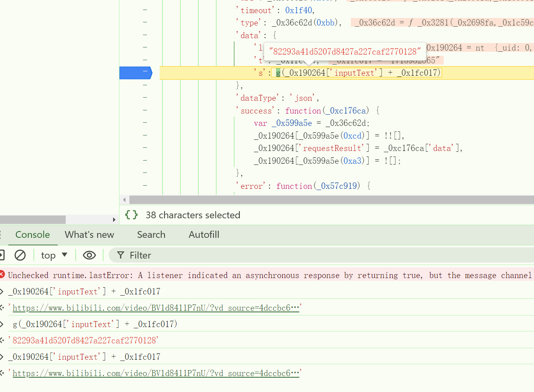Switch to the Autofill tab
Screen dimensions: 534x392
[204, 235]
